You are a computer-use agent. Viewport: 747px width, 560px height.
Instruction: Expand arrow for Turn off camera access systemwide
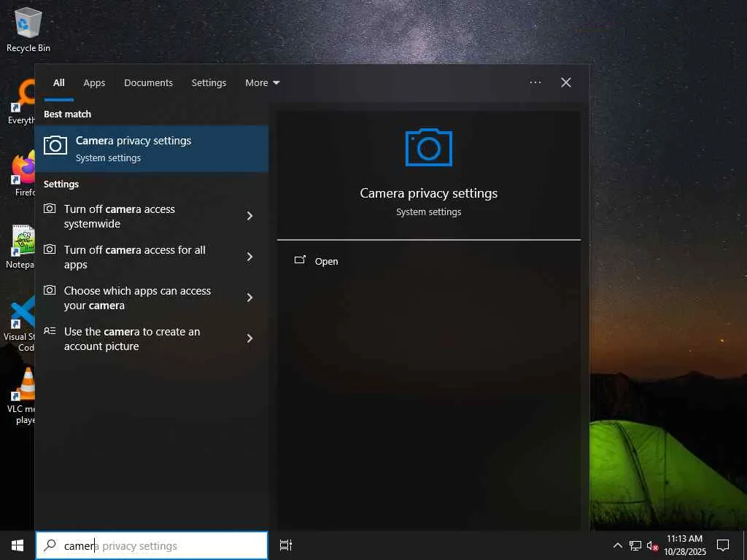coord(249,216)
